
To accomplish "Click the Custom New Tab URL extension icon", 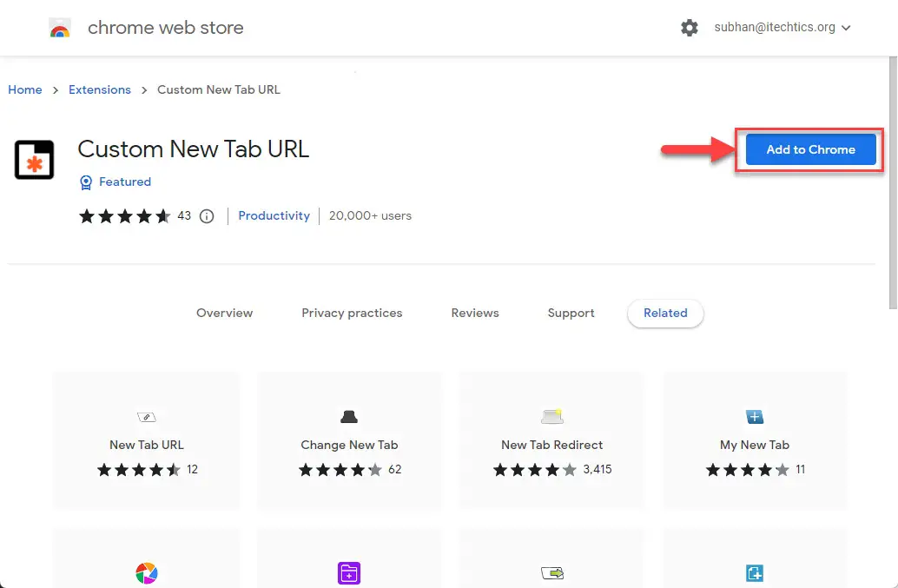I will [x=35, y=160].
